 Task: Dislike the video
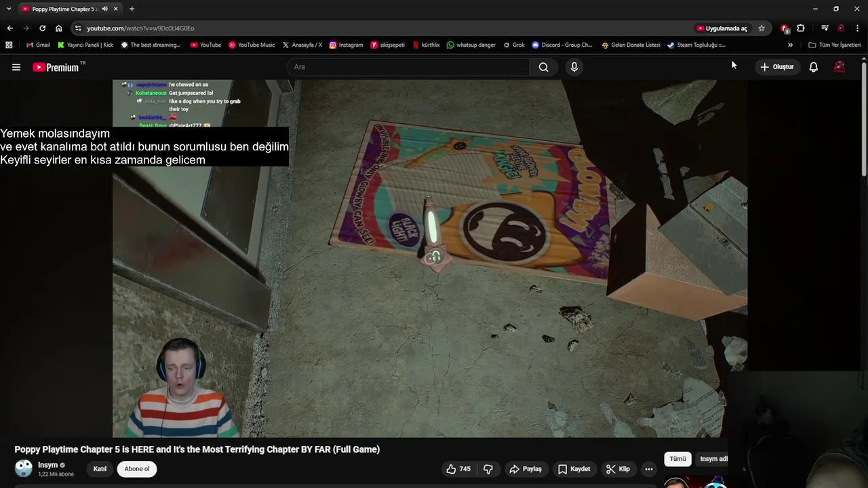pyautogui.click(x=488, y=469)
